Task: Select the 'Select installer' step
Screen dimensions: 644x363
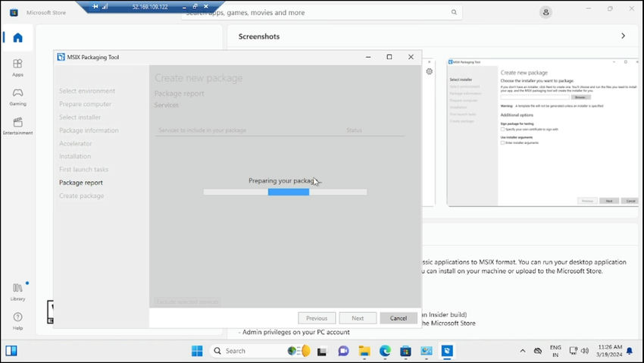Action: point(80,117)
